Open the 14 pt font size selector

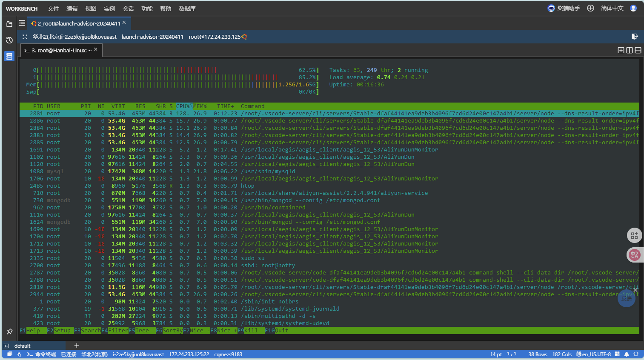point(496,354)
